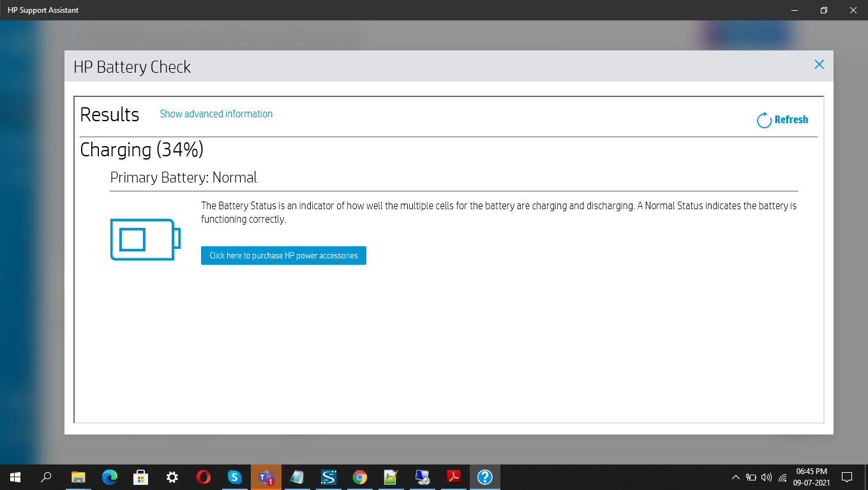This screenshot has width=868, height=490.
Task: Refresh the battery check results
Action: tap(782, 120)
